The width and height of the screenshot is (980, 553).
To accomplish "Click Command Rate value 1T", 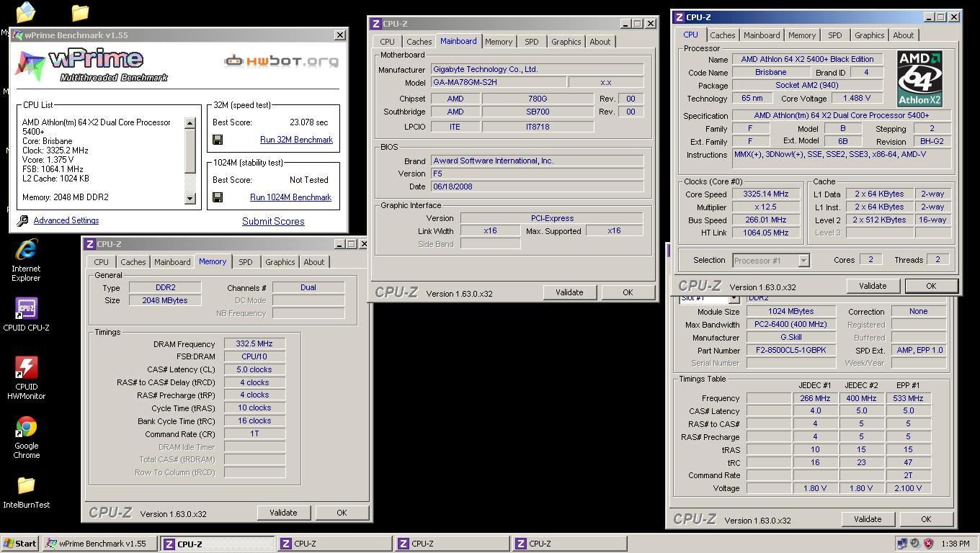I will point(254,433).
